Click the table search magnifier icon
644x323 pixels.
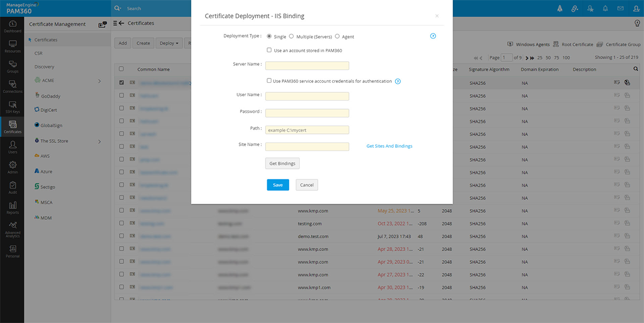click(x=636, y=69)
